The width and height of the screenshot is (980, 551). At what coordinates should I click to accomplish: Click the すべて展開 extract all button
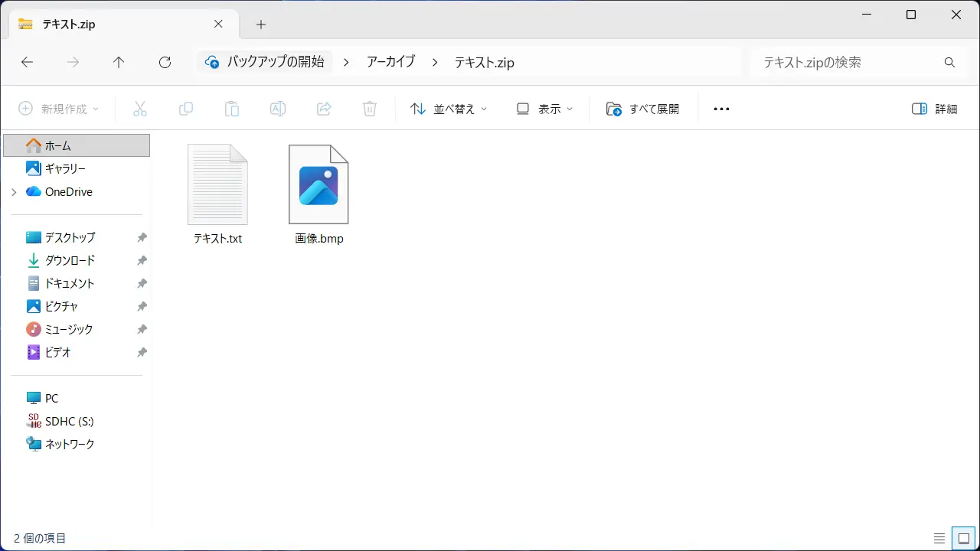pos(645,108)
